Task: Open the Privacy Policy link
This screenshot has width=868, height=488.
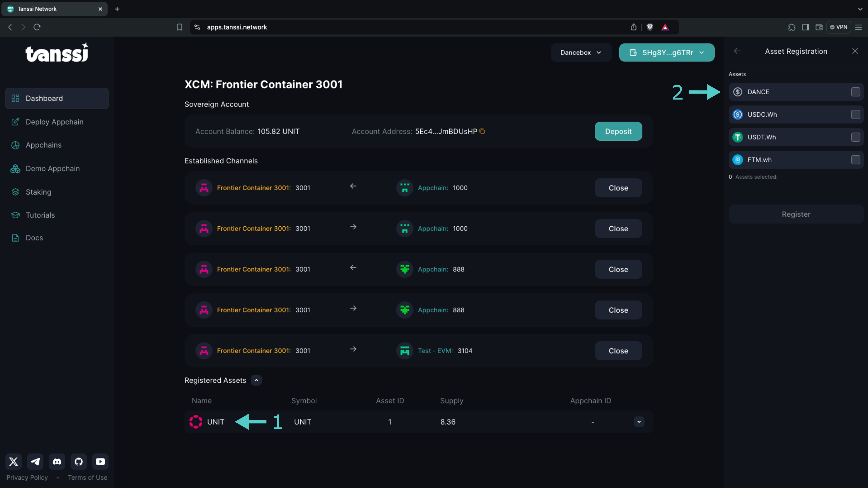Action: (x=27, y=477)
